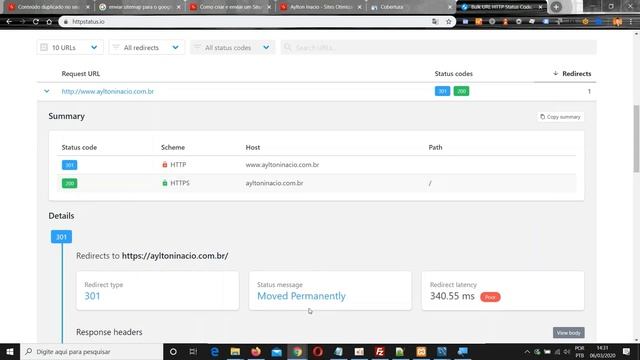Open Task View on the taskbar
Image resolution: width=640 pixels, height=360 pixels.
tap(193, 351)
